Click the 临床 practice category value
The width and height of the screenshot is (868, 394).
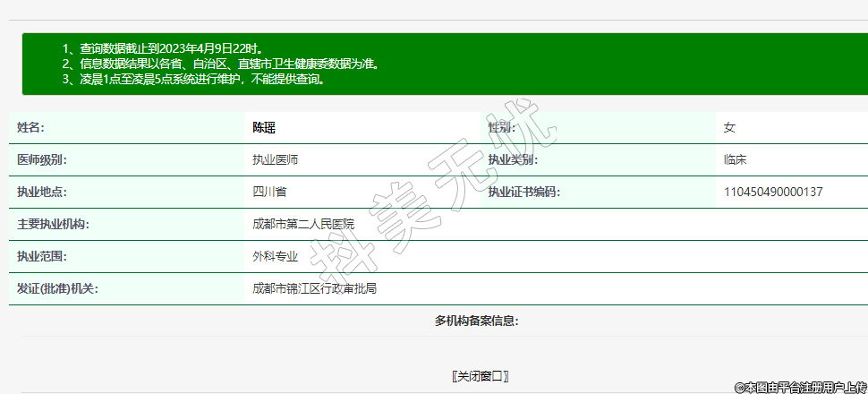(x=735, y=160)
